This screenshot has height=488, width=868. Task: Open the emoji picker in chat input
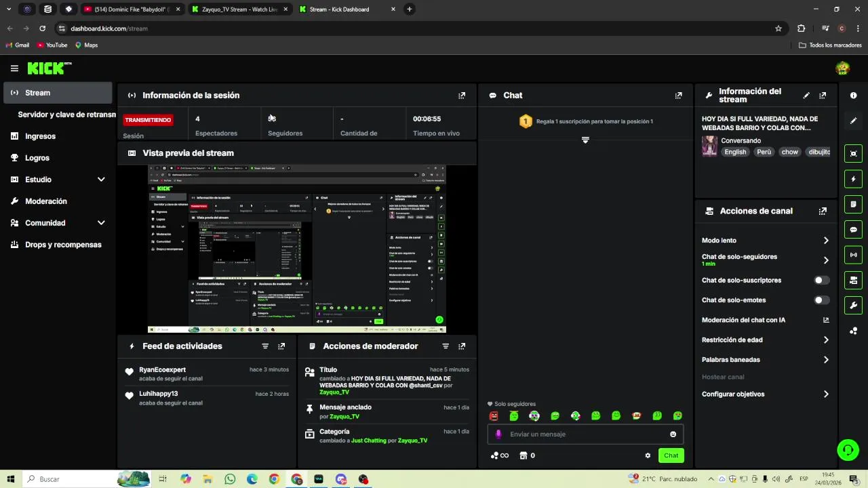click(x=673, y=434)
